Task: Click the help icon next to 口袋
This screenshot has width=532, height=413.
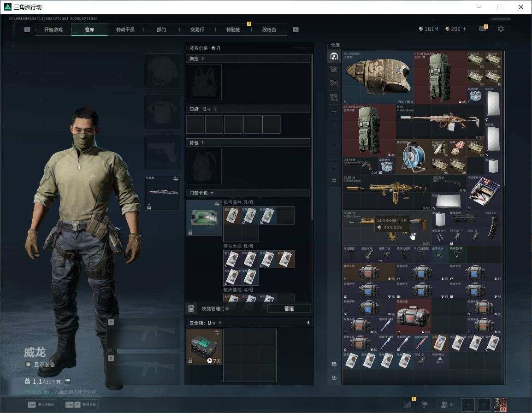Action: tap(215, 109)
